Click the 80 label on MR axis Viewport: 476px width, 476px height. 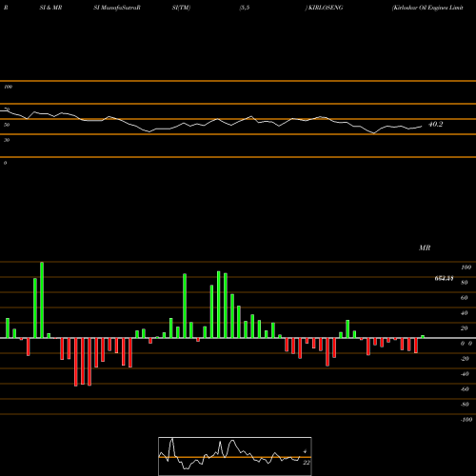(465, 283)
